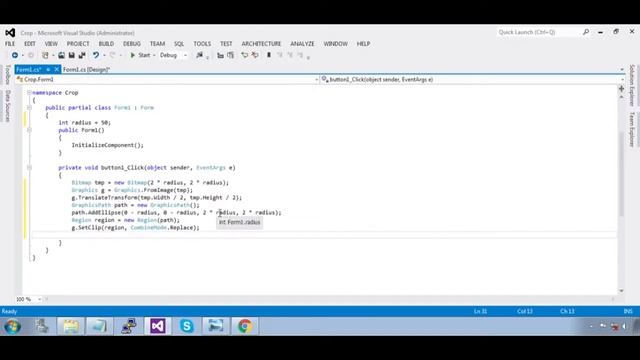
Task: Open the Solution Explorer side panel
Action: 632,85
